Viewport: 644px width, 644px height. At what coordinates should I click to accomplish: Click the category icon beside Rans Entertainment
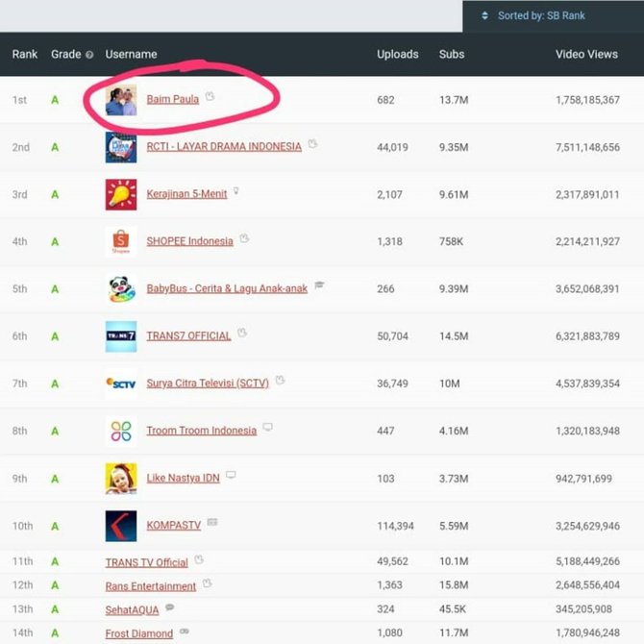[208, 582]
